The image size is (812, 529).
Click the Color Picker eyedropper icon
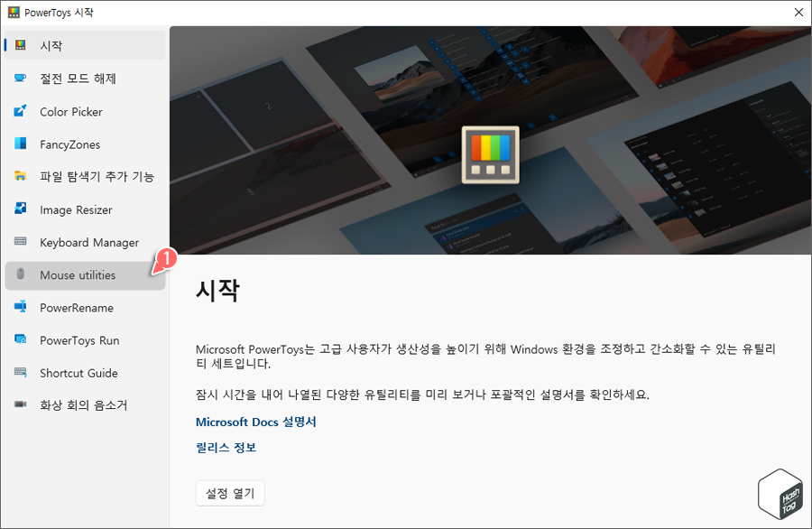point(20,111)
